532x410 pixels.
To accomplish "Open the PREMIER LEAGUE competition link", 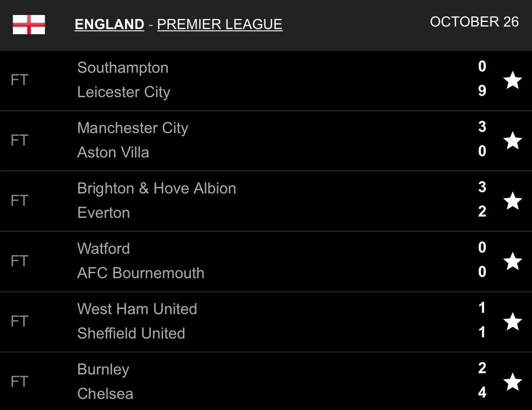I will (x=220, y=24).
